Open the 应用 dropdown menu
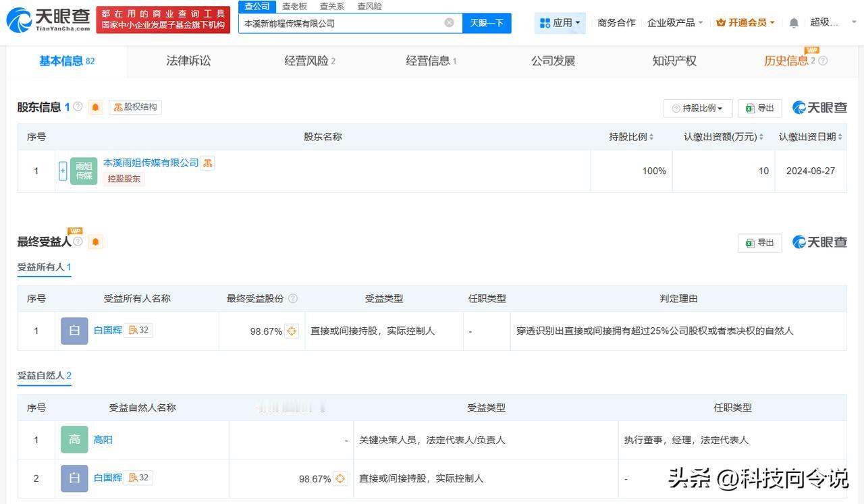Viewport: 864px width, 504px height. click(x=560, y=23)
